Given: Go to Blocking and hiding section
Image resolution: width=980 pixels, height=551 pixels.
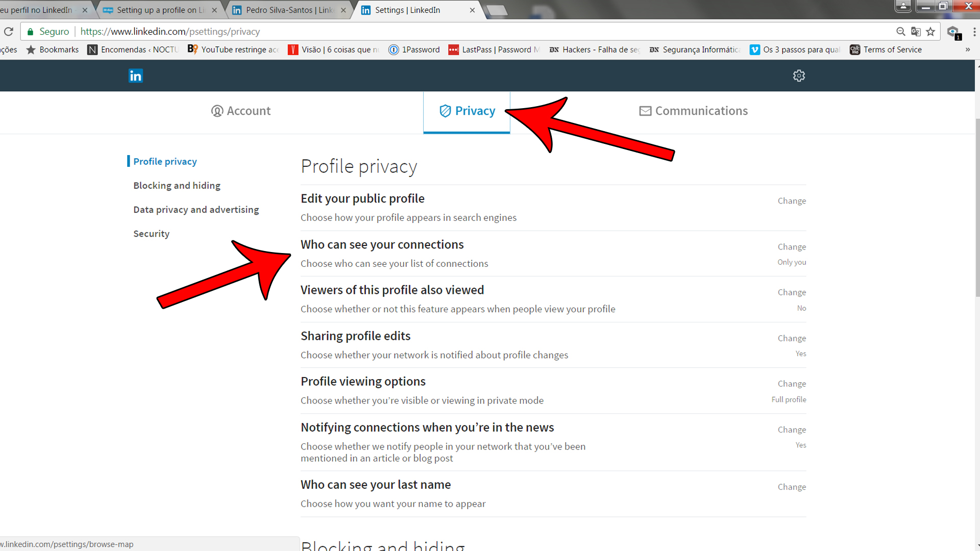Looking at the screenshot, I should pos(177,185).
